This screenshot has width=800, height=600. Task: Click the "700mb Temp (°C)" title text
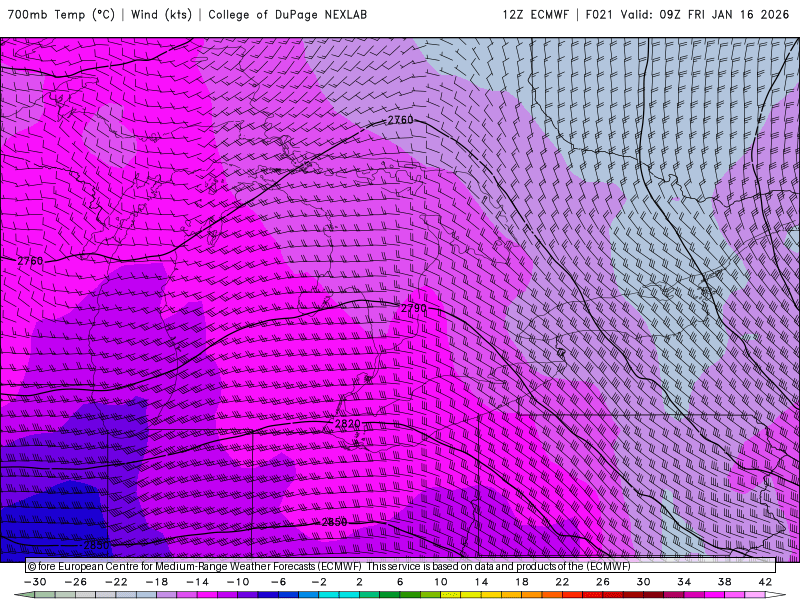tap(61, 15)
